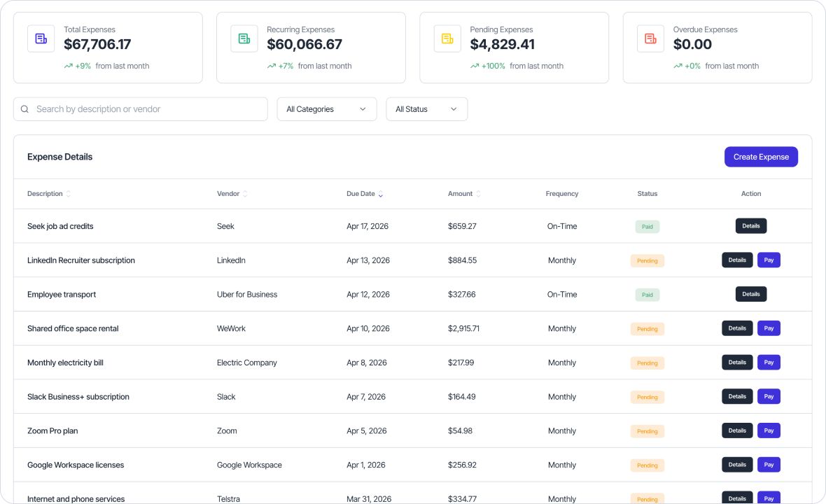Click the Overdue Expenses card icon
The image size is (826, 504).
[x=650, y=38]
